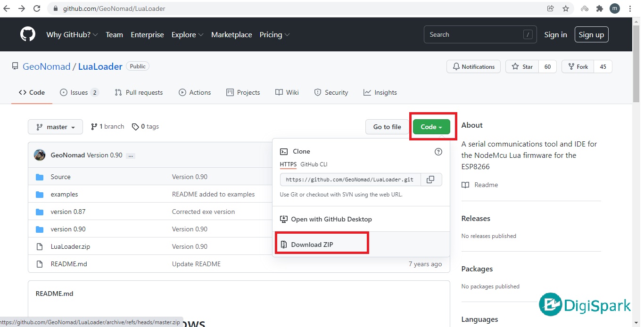Click the GeoNomad avatar thumbnail
Screen dimensions: 644x327
[40, 155]
